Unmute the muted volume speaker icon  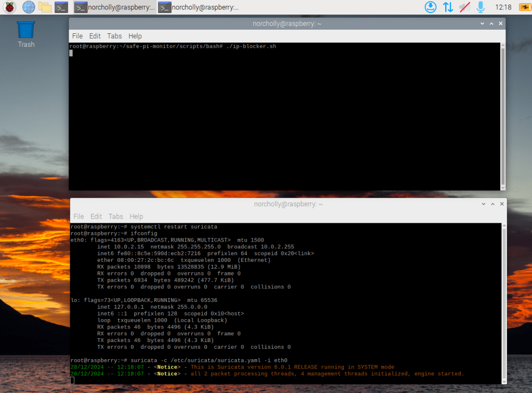click(x=464, y=7)
